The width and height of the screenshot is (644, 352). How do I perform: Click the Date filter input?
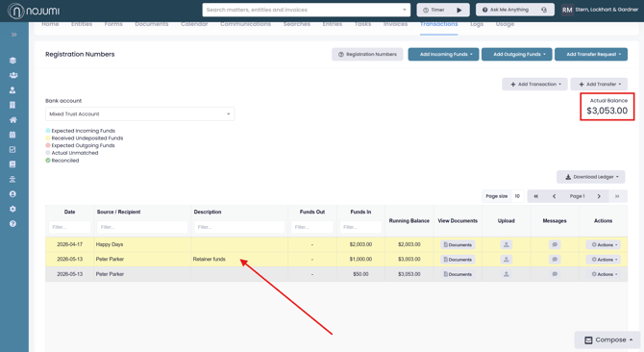tap(69, 227)
